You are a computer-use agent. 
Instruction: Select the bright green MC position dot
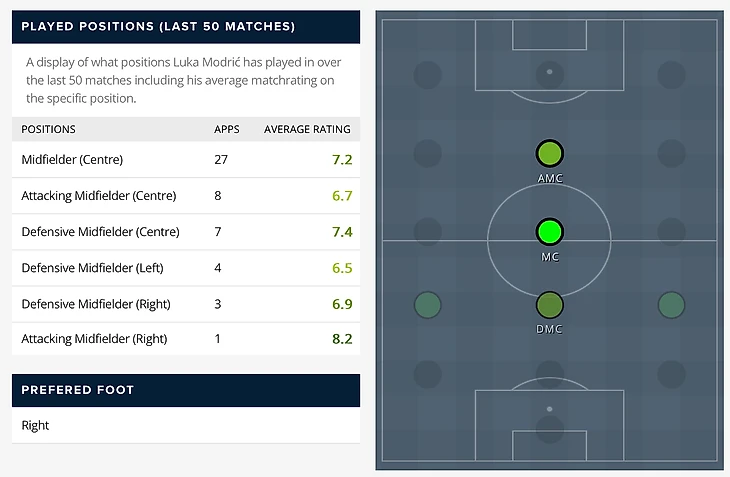point(549,232)
